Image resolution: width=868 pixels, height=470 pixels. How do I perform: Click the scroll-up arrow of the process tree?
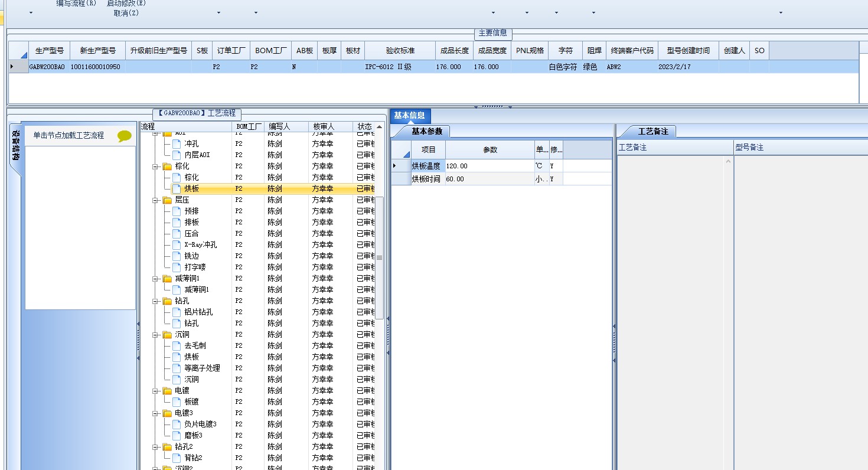tap(379, 127)
